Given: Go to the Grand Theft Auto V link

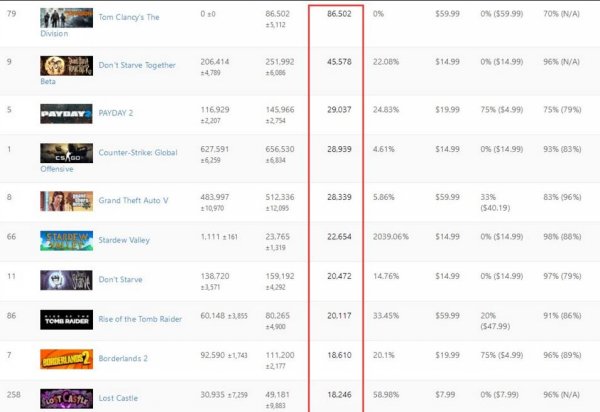Looking at the screenshot, I should (x=133, y=200).
